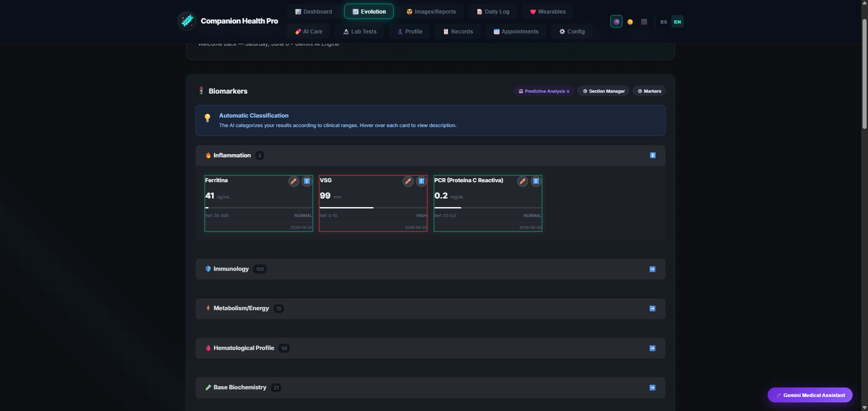Collapse the Inflammation section

653,156
